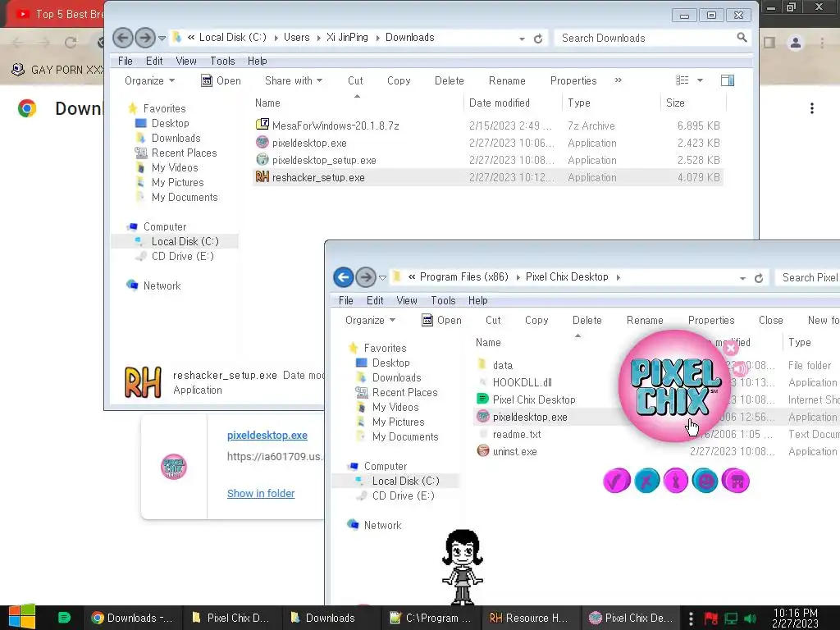
Task: Click the pink shop Pixel Chix button
Action: [736, 481]
